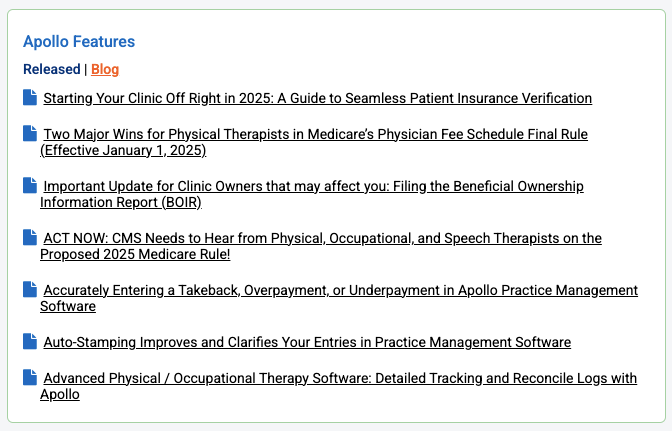
Task: Click the "Proposed 2025 Medicare Rule!" link text
Action: [135, 255]
